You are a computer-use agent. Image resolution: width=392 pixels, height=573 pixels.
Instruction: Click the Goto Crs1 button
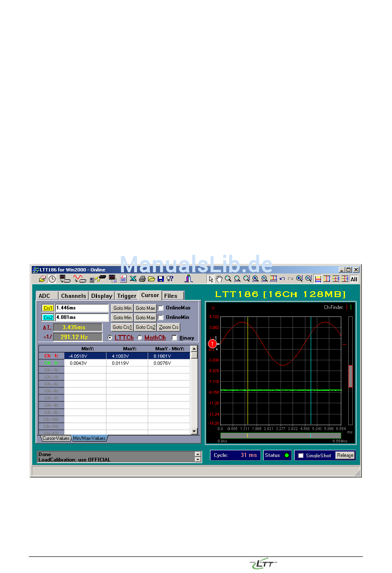[122, 327]
